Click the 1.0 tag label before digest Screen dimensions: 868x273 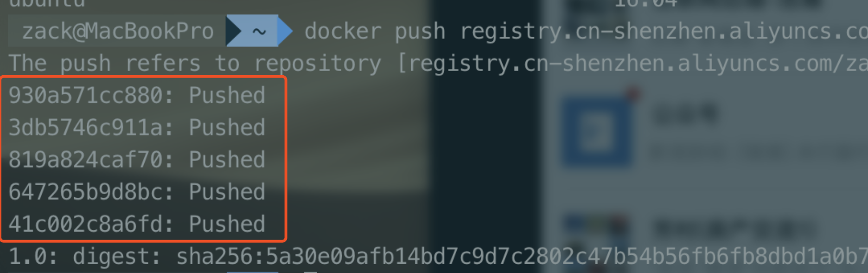click(27, 256)
